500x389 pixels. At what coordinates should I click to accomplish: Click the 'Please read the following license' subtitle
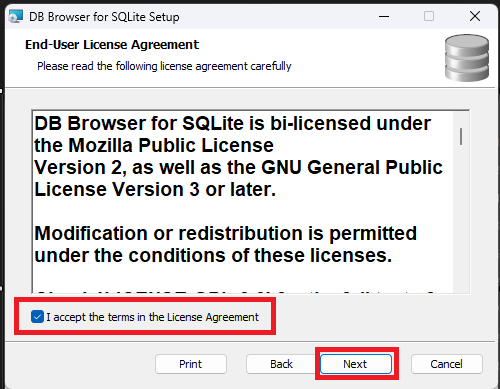click(x=164, y=66)
